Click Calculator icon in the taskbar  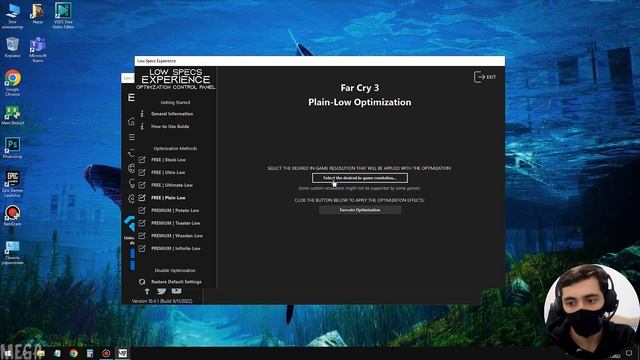tap(90, 353)
